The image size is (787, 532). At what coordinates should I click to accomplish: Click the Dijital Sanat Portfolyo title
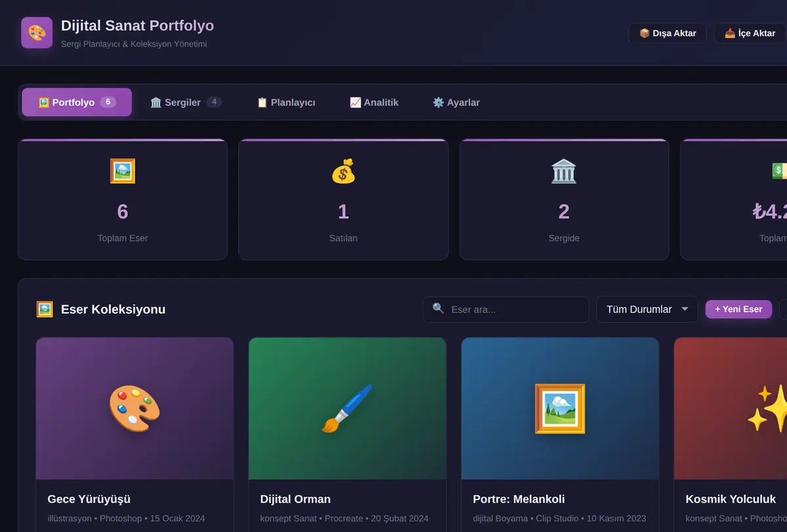[137, 26]
